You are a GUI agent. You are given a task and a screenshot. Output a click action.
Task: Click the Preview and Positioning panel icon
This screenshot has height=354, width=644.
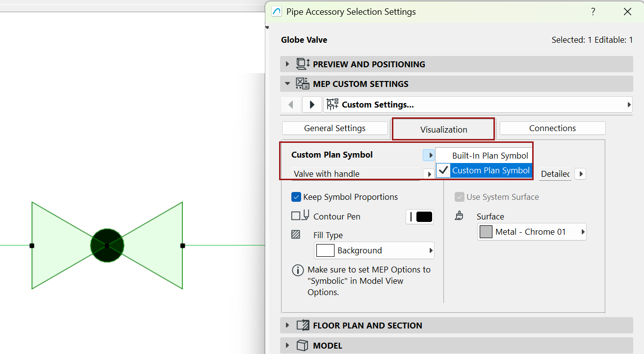303,64
